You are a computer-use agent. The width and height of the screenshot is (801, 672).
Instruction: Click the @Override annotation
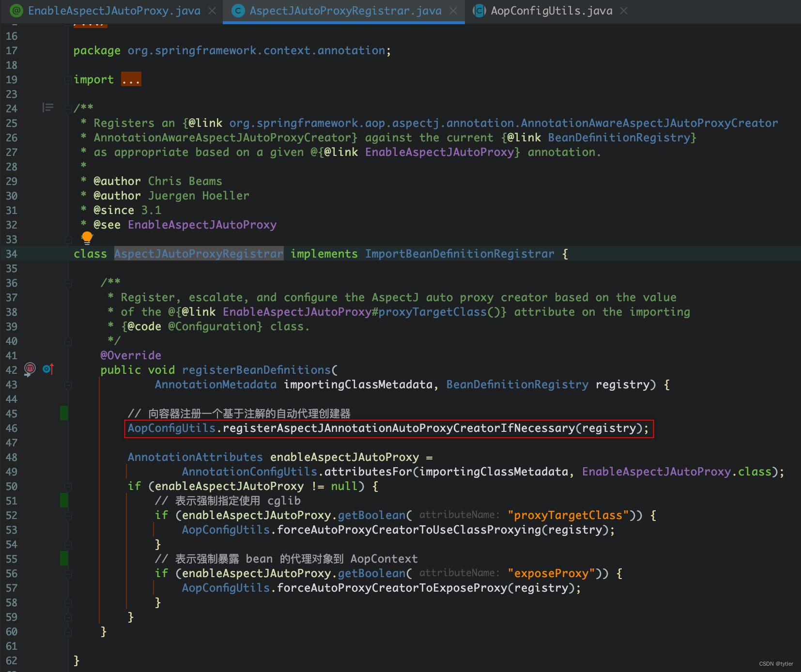(x=131, y=355)
